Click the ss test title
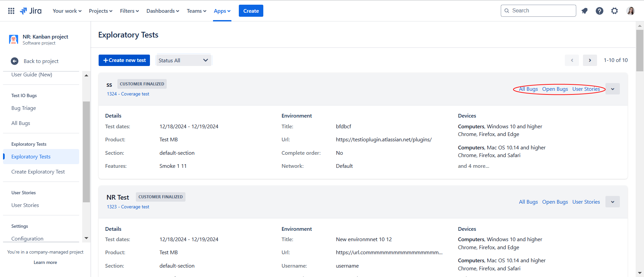This screenshot has width=644, height=277. pos(109,85)
